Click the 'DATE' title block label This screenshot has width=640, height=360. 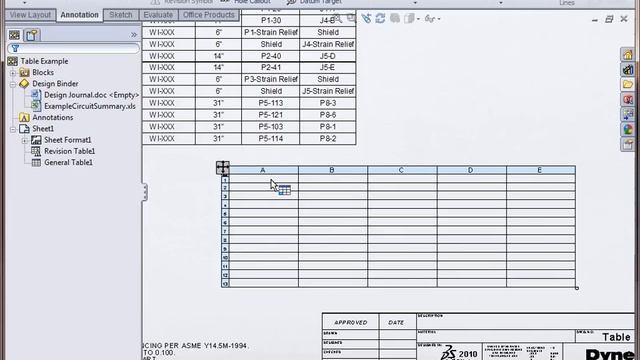click(396, 322)
